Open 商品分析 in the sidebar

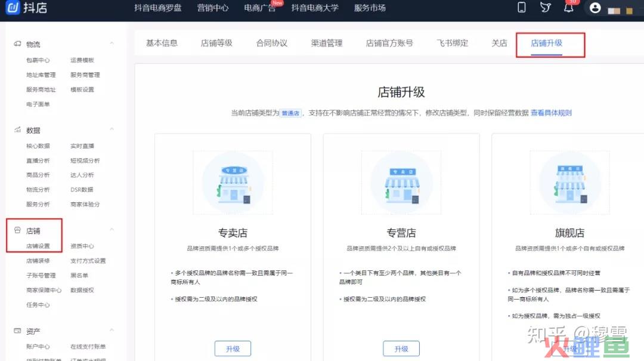click(x=38, y=175)
